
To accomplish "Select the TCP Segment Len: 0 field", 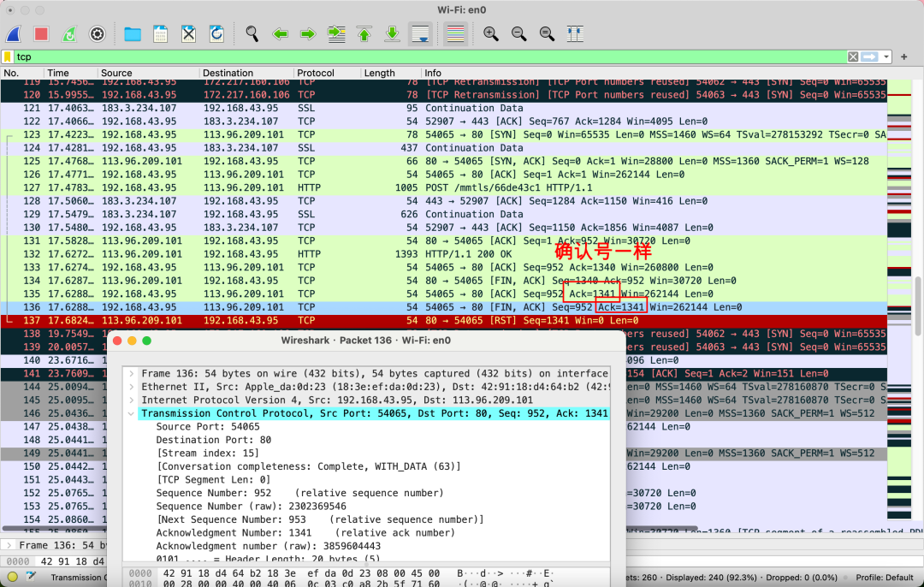I will [x=213, y=480].
